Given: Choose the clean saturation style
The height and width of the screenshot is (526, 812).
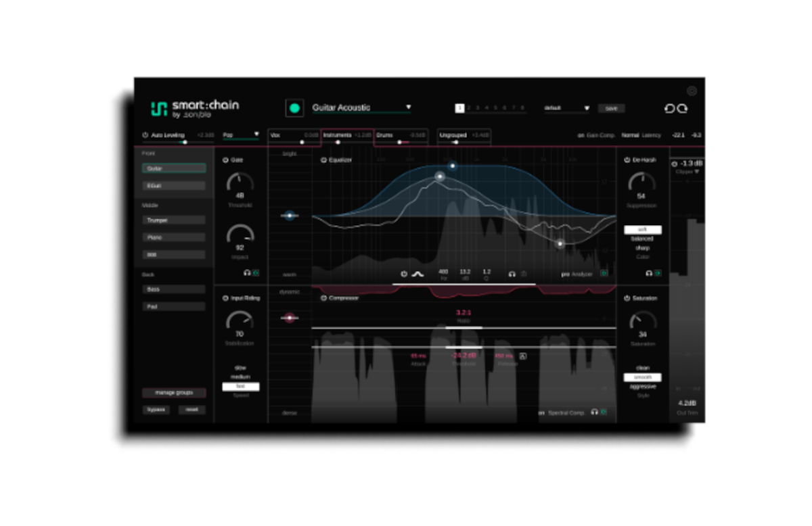Looking at the screenshot, I should point(643,368).
